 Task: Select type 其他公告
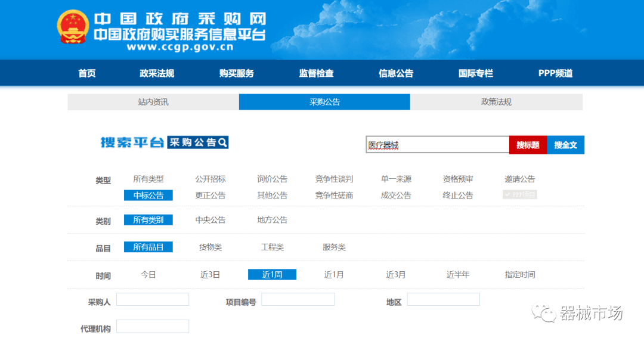(273, 195)
